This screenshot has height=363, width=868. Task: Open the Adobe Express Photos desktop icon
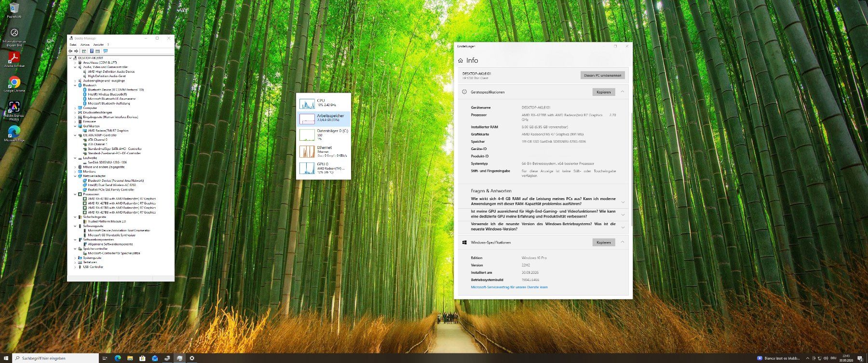[x=14, y=110]
